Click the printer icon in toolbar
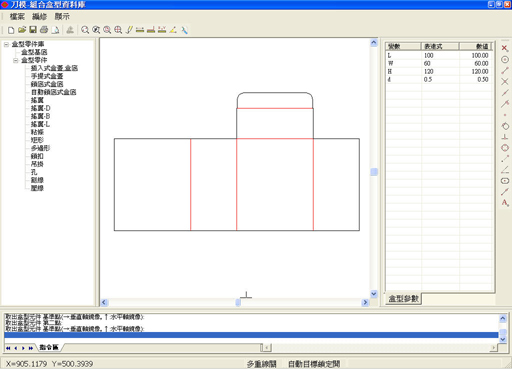 tap(44, 30)
